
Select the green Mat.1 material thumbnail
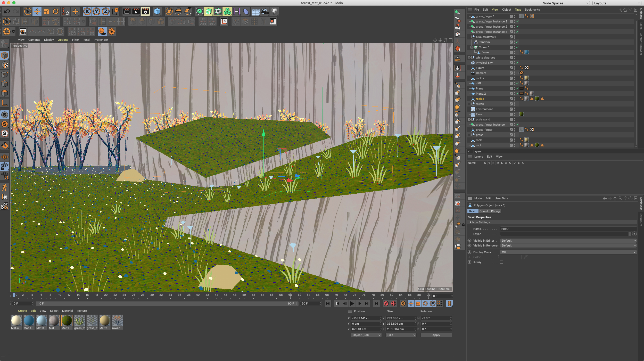[x=67, y=321]
